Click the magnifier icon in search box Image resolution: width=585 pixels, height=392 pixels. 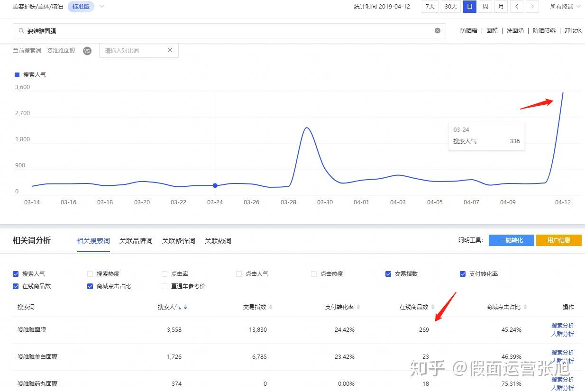21,31
